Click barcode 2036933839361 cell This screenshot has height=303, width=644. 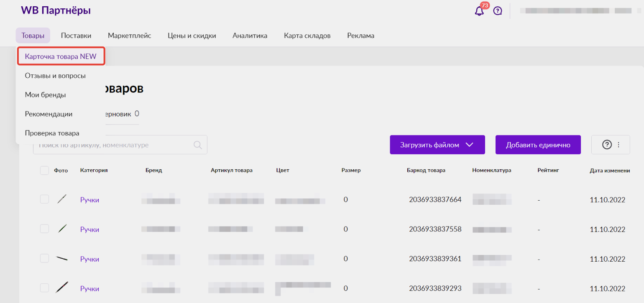click(435, 259)
